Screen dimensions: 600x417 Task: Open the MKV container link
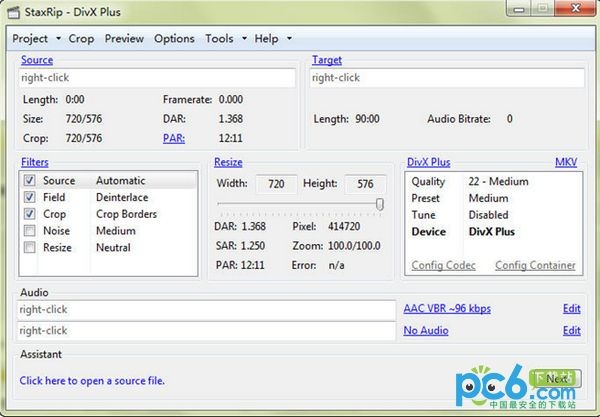click(x=566, y=162)
